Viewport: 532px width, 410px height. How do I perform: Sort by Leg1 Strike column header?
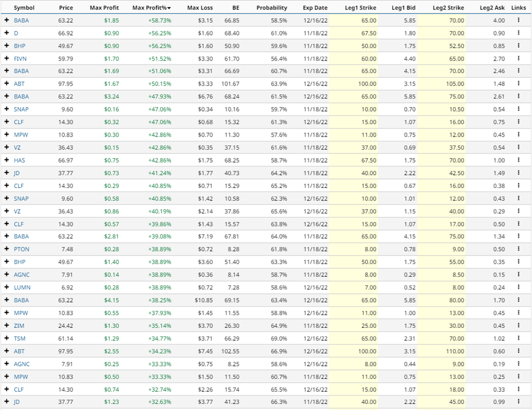coord(361,7)
